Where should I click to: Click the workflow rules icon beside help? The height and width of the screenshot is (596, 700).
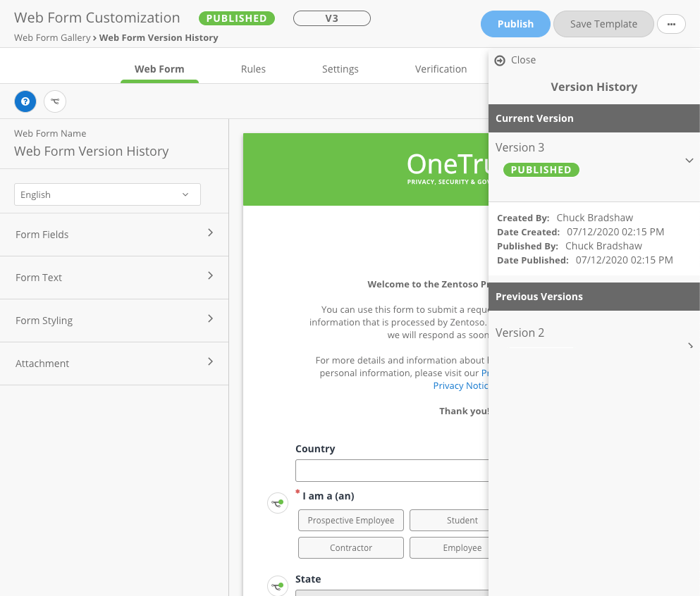[55, 101]
